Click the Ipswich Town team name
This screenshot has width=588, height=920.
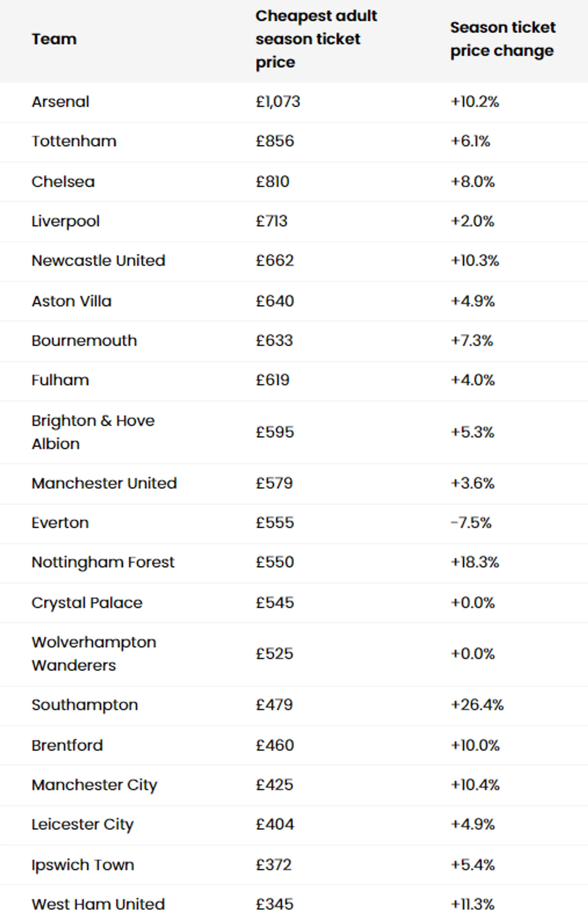[83, 865]
